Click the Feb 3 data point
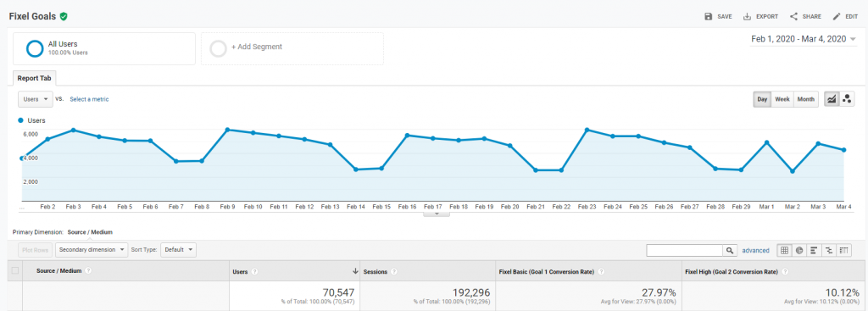 click(x=73, y=130)
